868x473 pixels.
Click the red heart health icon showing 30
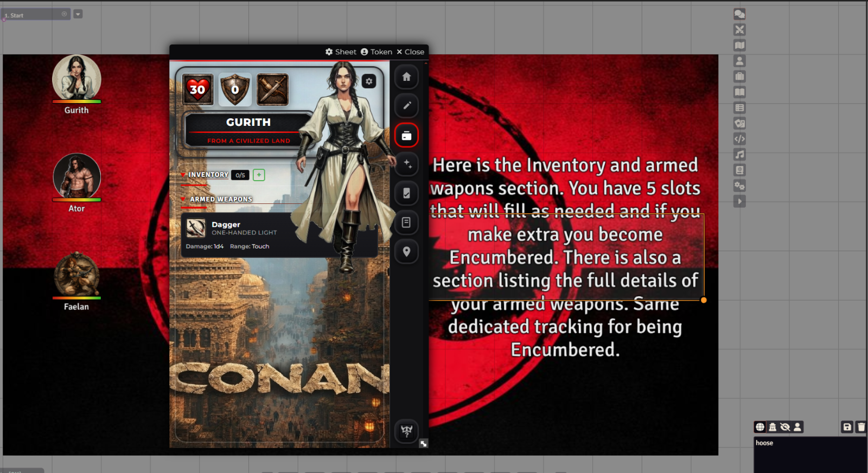(x=198, y=90)
